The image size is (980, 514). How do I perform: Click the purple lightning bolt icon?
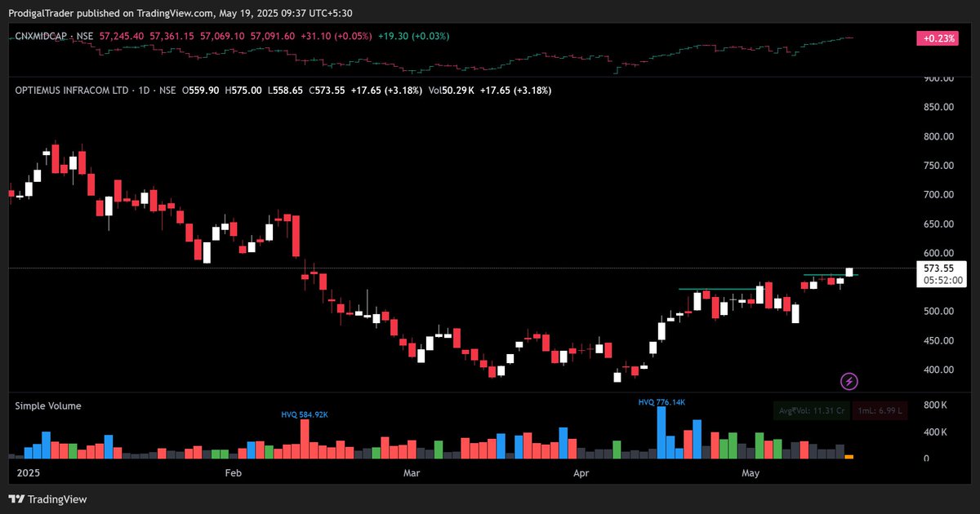click(x=849, y=381)
